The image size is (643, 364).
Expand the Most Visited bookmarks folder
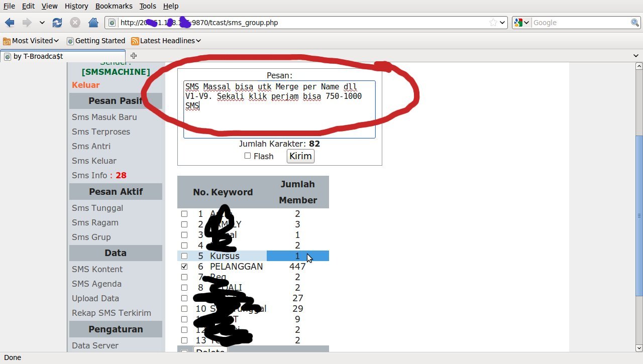pyautogui.click(x=31, y=41)
